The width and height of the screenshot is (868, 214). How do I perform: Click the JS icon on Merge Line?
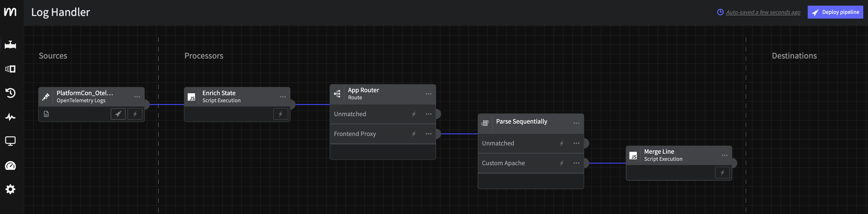point(633,155)
